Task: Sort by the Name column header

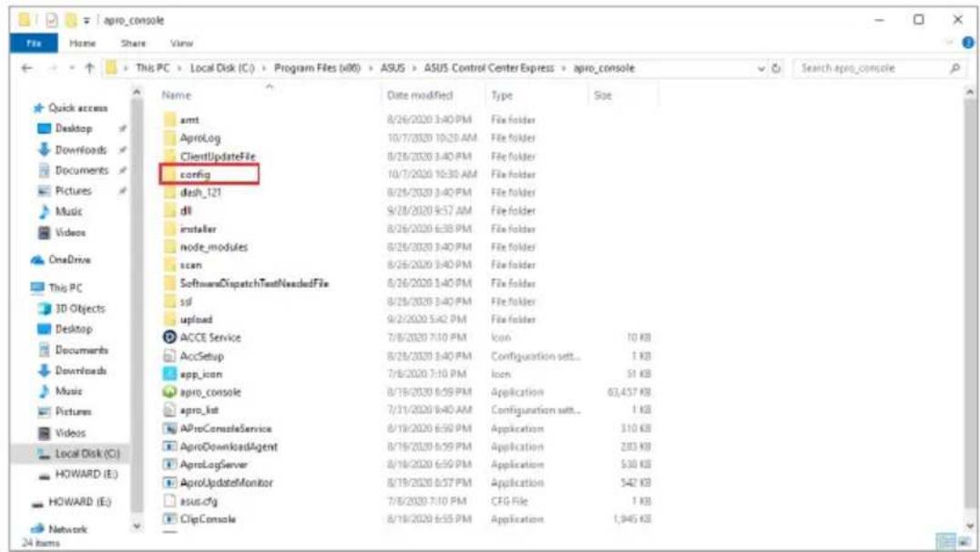Action: tap(177, 95)
